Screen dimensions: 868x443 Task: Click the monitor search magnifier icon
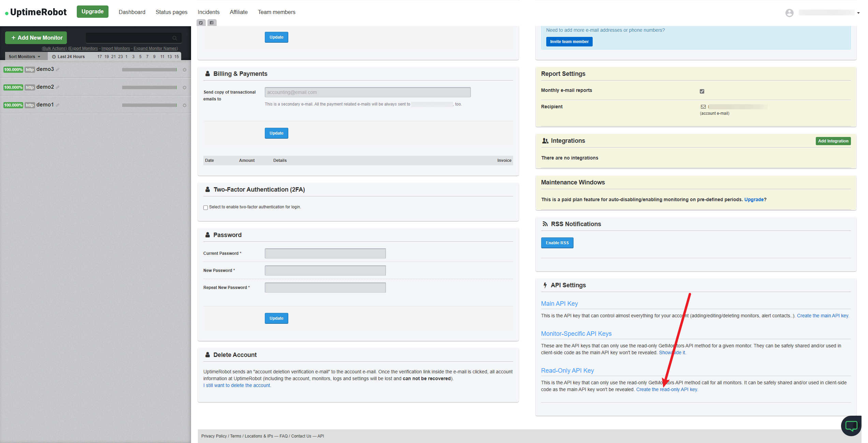point(175,38)
